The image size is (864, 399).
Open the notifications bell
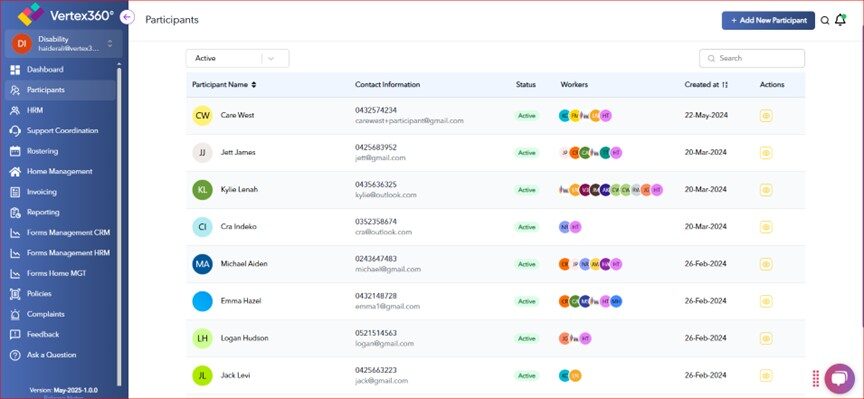(x=840, y=20)
